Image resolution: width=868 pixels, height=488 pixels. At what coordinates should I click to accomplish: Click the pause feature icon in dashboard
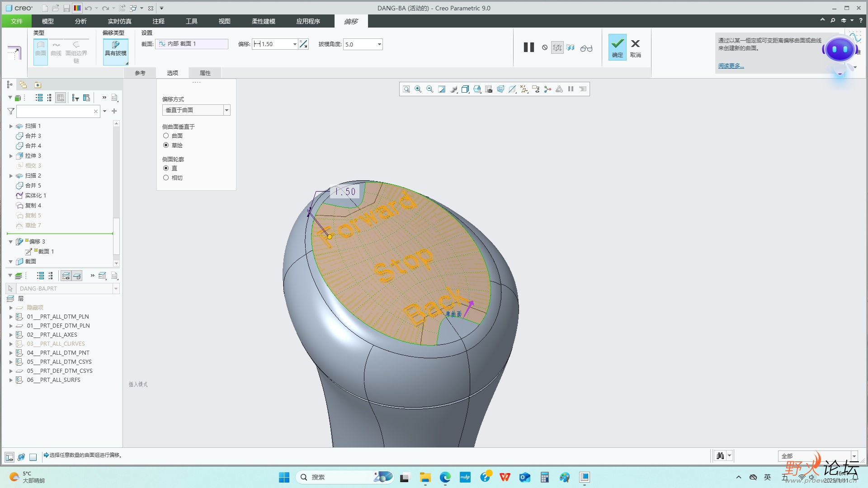point(528,47)
